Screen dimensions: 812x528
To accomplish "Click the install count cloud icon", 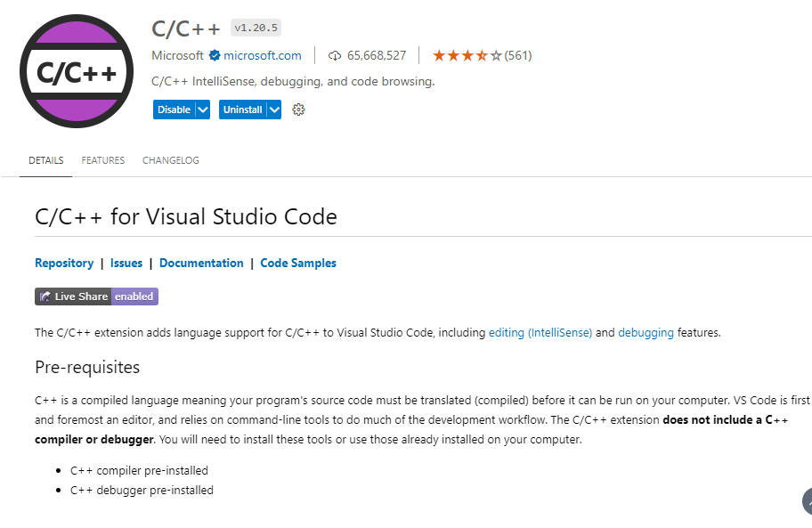I will coord(335,55).
